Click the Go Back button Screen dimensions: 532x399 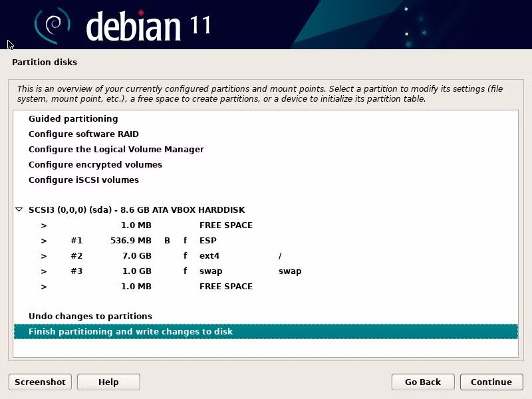(423, 382)
